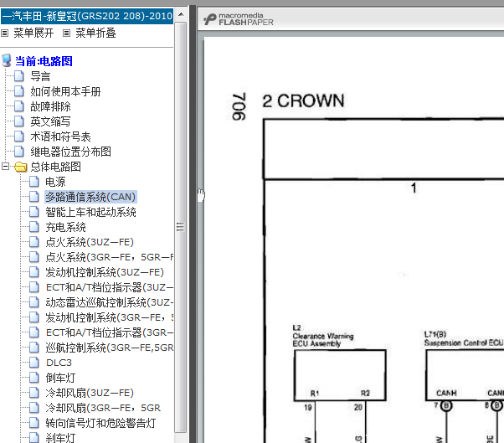504x443 pixels.
Task: Click the computer icon next to 当前:电路图
Action: (7, 61)
